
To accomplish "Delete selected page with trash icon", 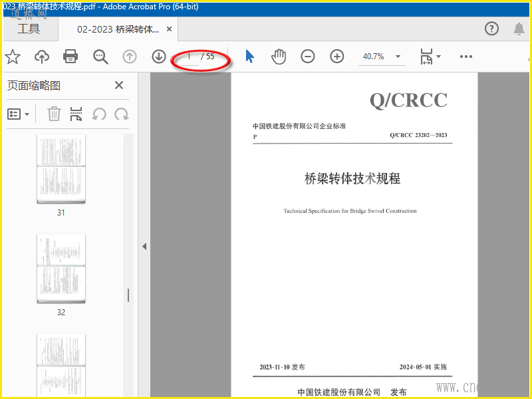I will click(x=54, y=114).
